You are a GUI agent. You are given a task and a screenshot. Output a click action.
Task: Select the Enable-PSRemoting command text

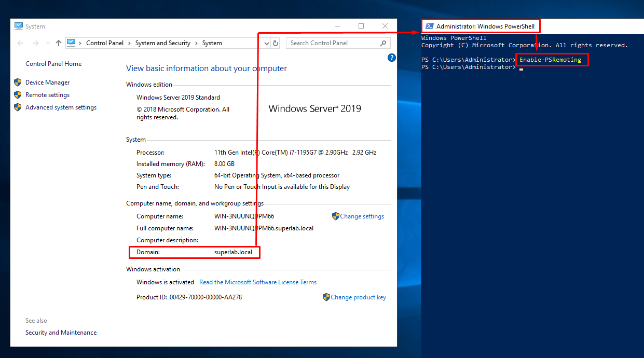pos(550,60)
